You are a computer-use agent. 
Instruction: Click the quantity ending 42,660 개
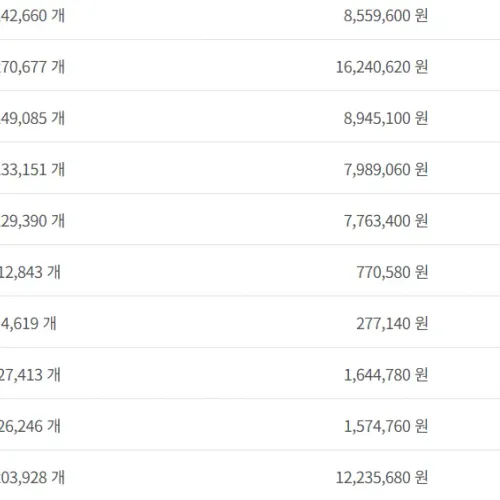32,16
